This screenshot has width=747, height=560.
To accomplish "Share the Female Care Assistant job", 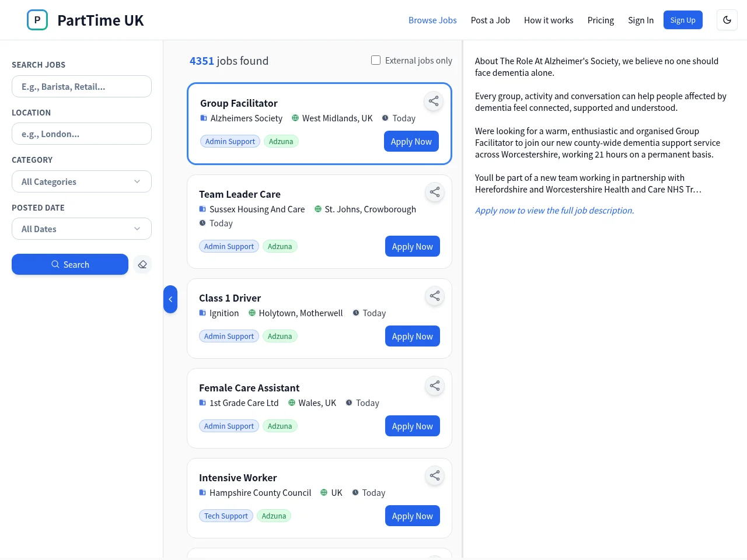I will [435, 386].
